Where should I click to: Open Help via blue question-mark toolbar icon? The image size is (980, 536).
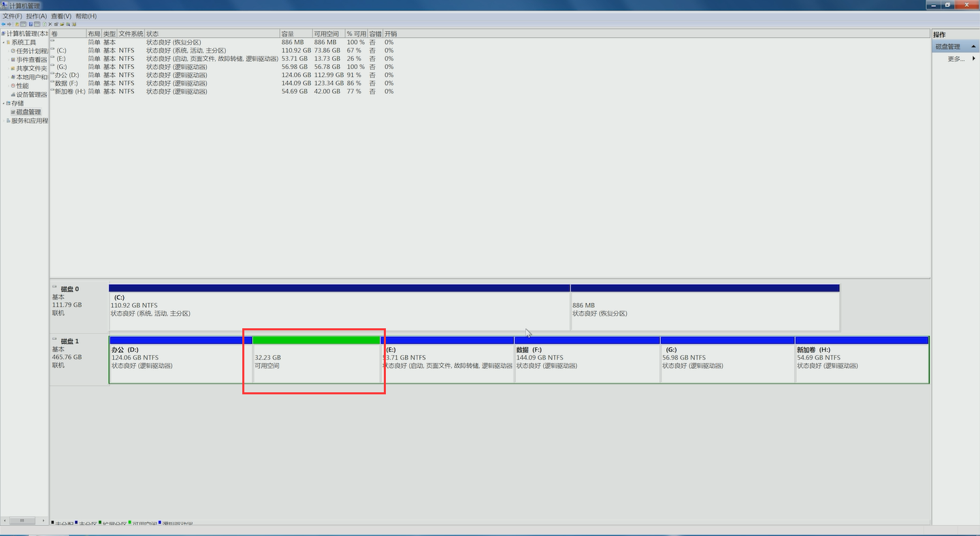pos(31,24)
